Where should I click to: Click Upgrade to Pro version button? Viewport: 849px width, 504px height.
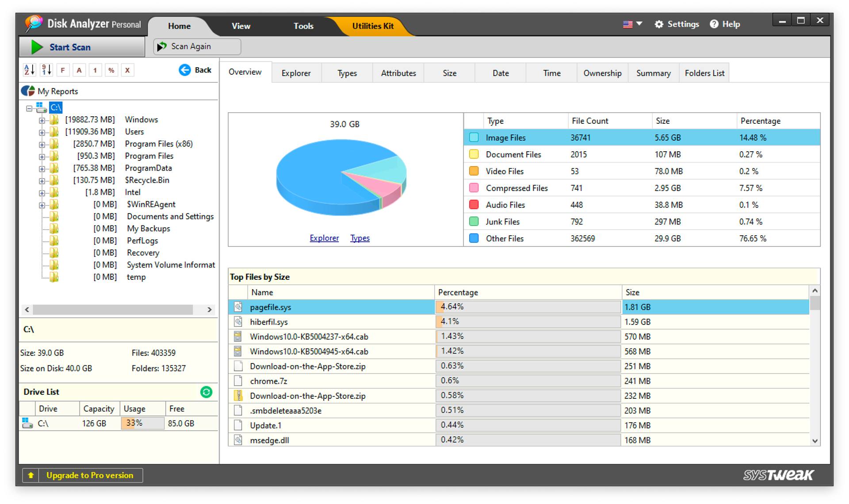[82, 475]
